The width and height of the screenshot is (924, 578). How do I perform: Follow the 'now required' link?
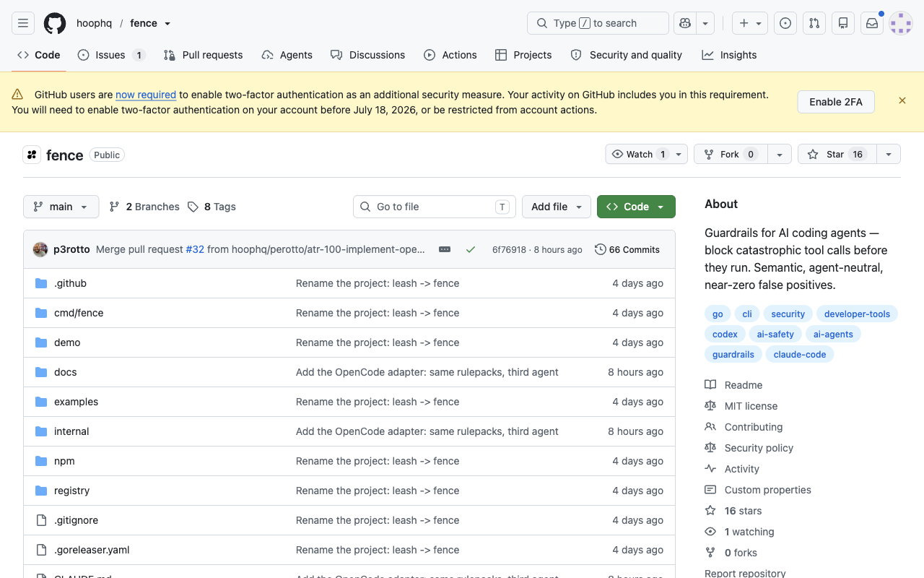click(x=146, y=95)
